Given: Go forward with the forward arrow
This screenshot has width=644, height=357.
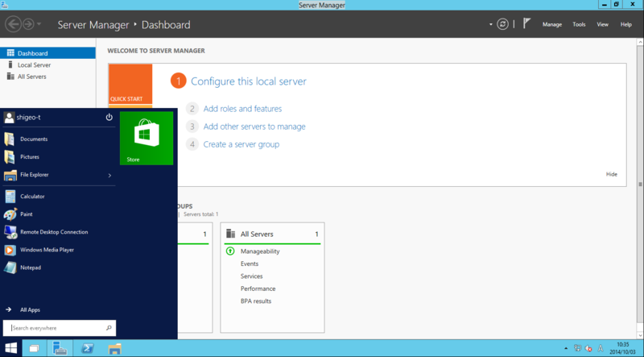Looking at the screenshot, I should (28, 24).
